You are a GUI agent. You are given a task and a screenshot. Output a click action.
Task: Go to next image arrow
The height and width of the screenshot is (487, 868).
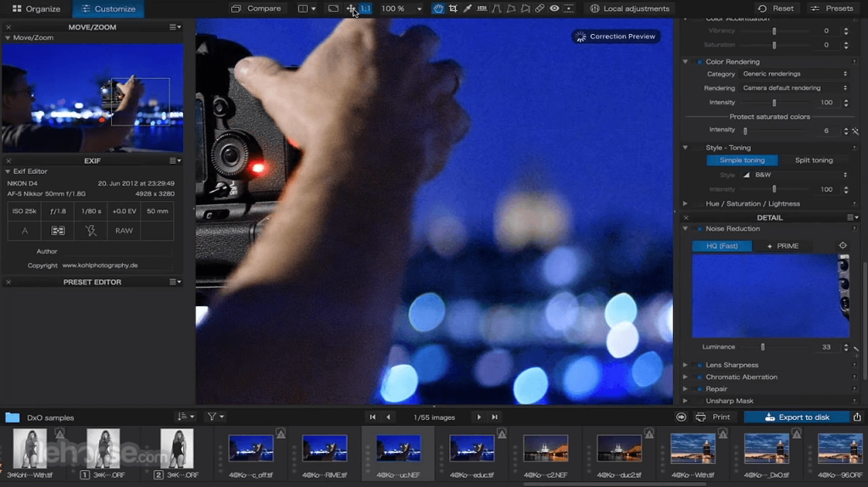(479, 417)
